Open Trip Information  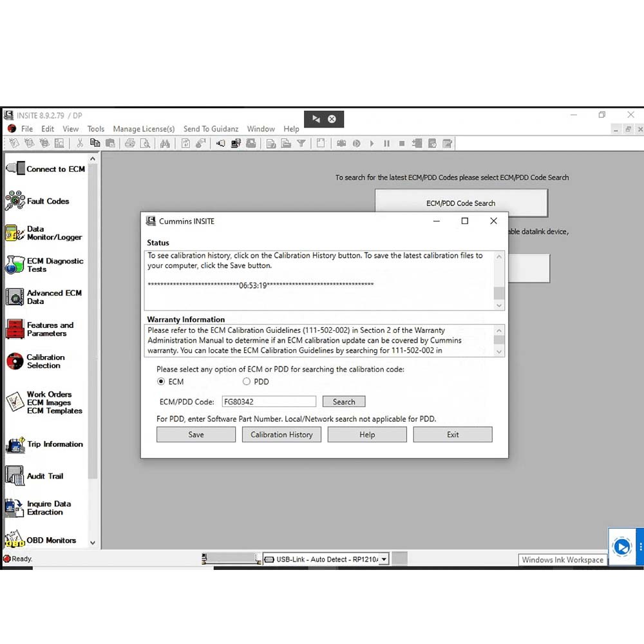(45, 444)
